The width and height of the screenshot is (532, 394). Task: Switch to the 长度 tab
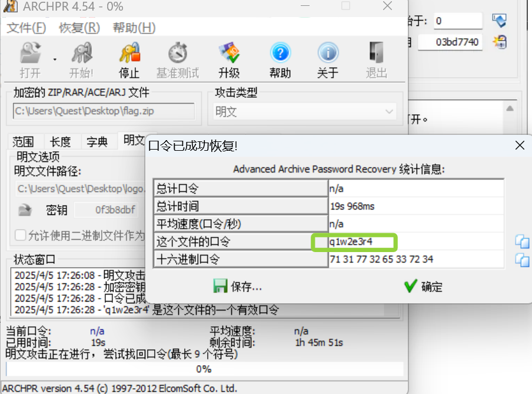pyautogui.click(x=60, y=141)
